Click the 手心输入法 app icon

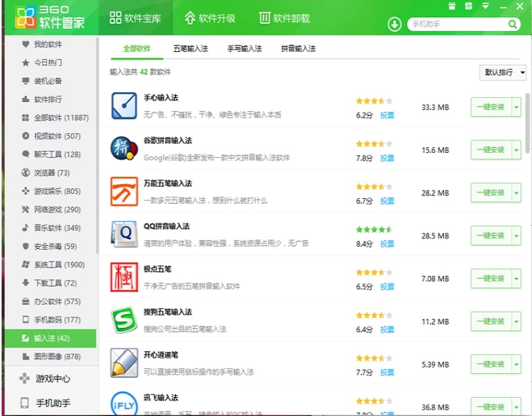point(123,106)
